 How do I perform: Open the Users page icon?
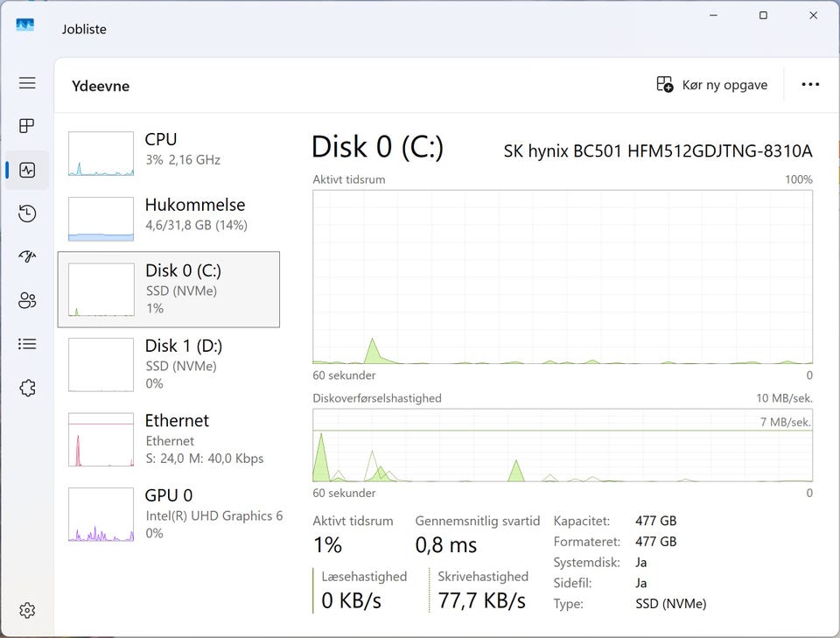click(x=27, y=300)
